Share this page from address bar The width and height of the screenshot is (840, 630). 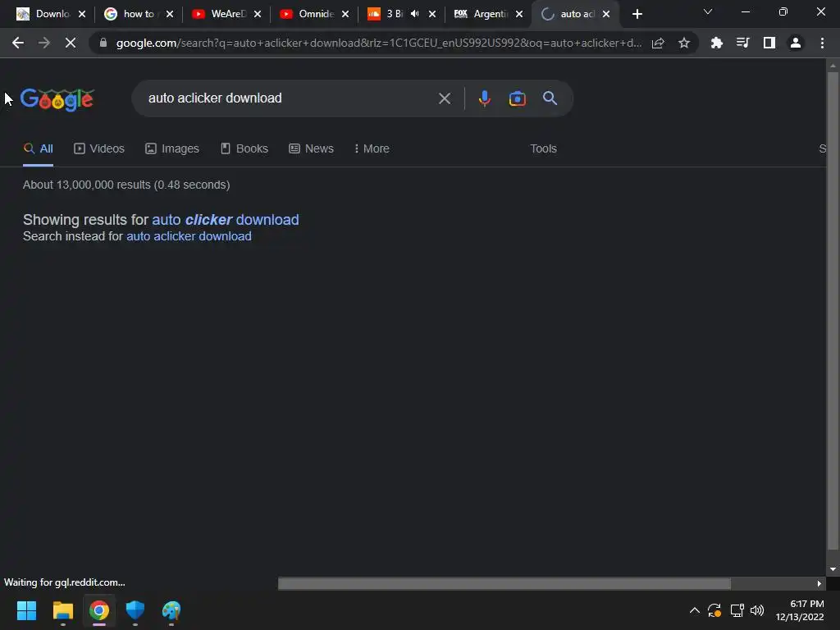[x=658, y=43]
